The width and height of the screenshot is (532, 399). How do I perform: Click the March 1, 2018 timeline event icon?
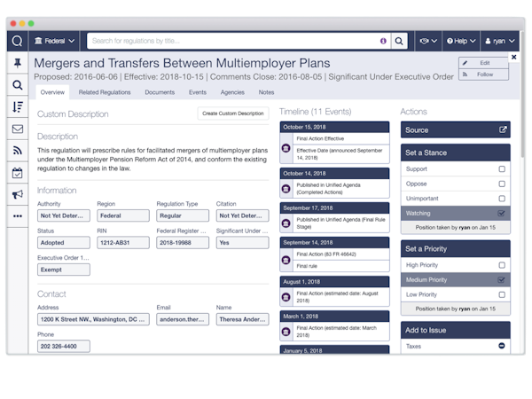286,331
